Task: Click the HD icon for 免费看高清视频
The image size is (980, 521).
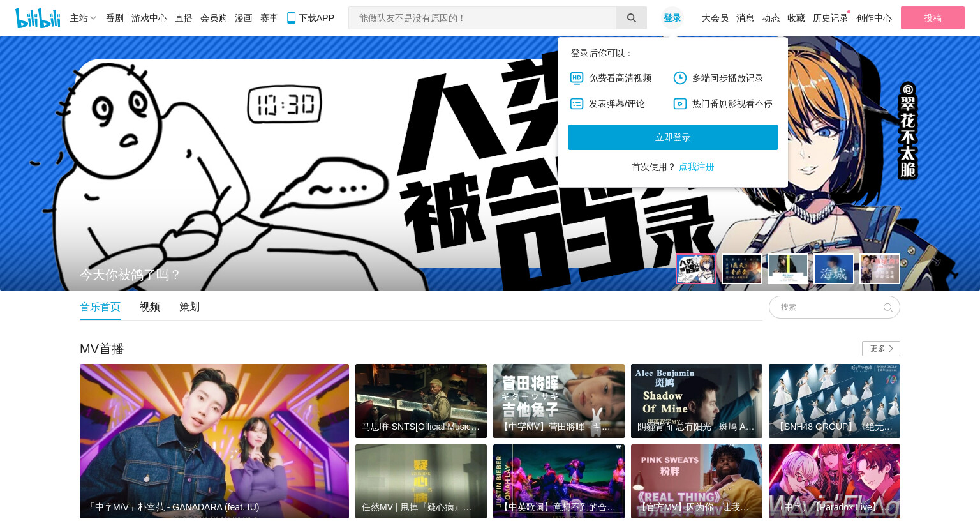Action: point(577,78)
